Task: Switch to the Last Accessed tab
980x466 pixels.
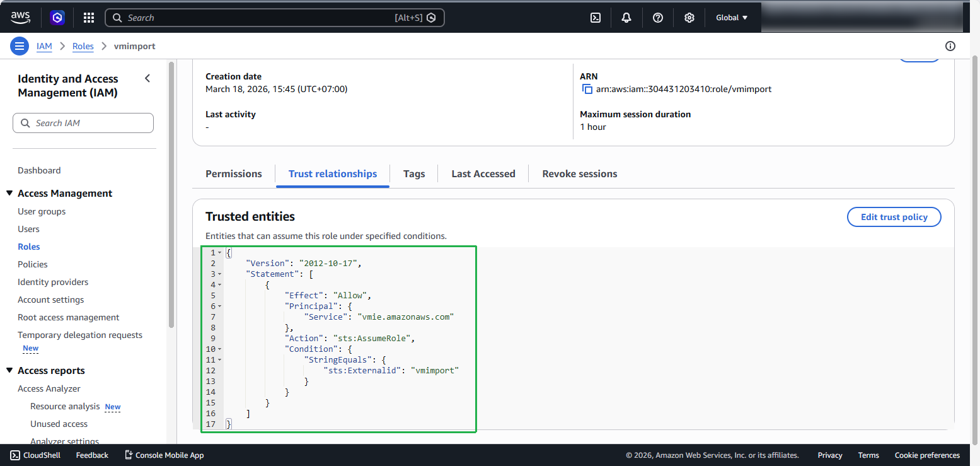Action: tap(483, 174)
